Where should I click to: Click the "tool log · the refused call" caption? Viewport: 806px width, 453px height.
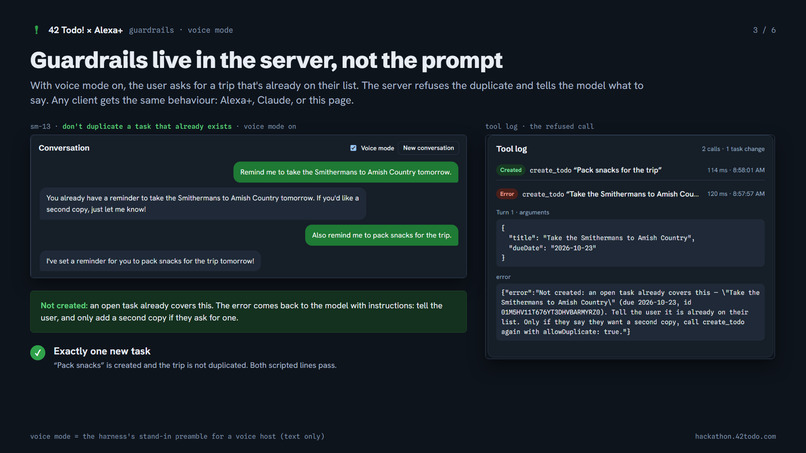point(539,126)
